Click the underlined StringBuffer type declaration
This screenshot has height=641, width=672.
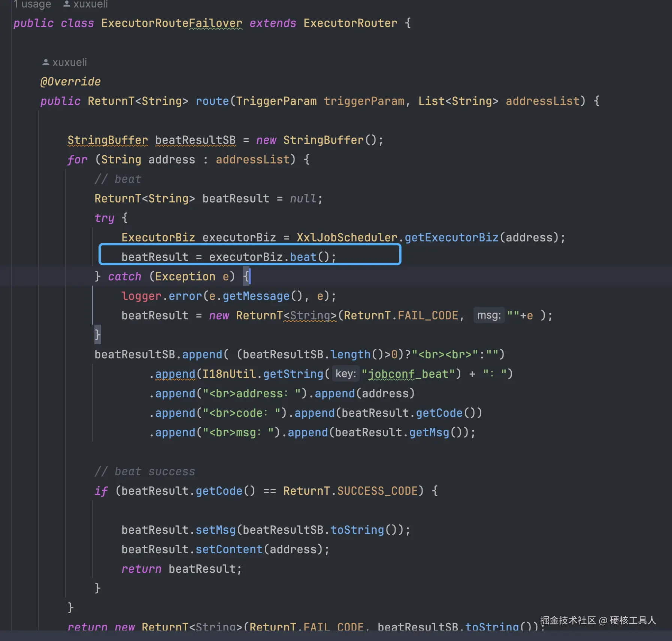pyautogui.click(x=108, y=140)
